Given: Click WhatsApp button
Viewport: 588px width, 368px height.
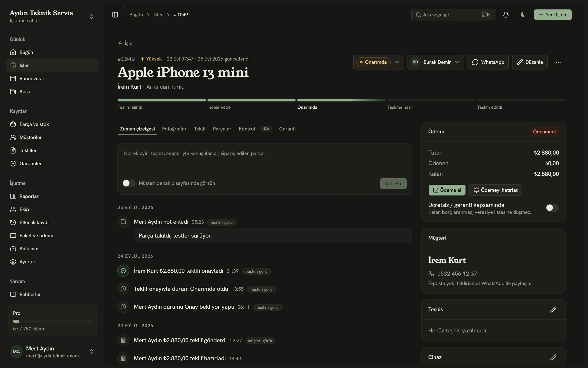Looking at the screenshot, I should pyautogui.click(x=488, y=62).
